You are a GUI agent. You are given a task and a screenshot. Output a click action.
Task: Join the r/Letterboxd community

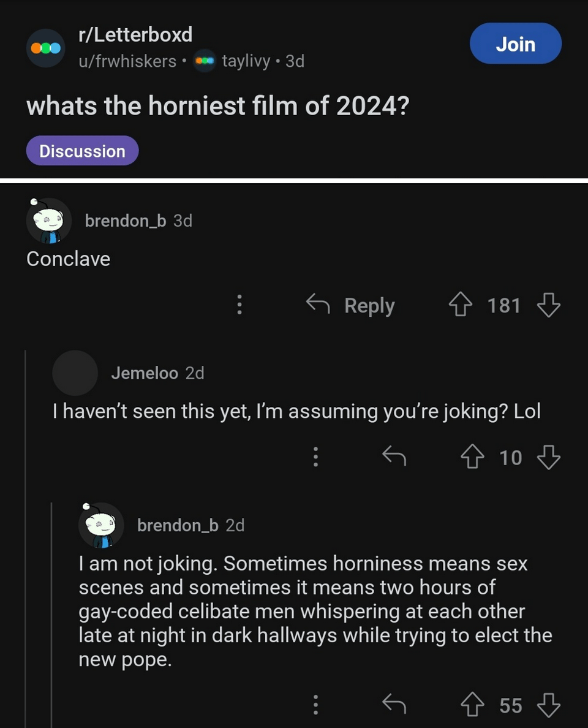pos(515,44)
